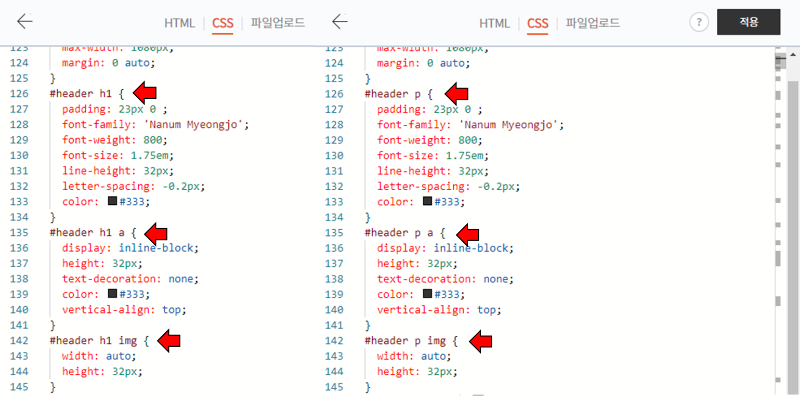Click 'font-weight: 800' in #header p rule

click(430, 140)
